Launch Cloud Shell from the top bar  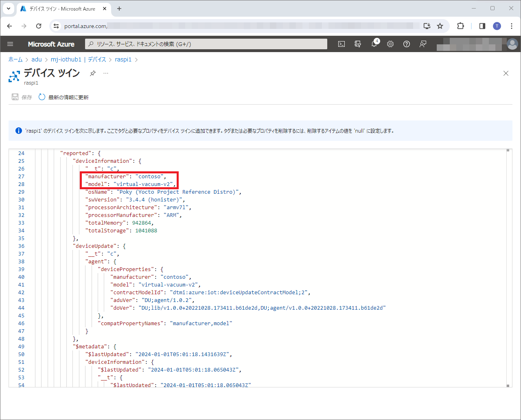(x=341, y=44)
